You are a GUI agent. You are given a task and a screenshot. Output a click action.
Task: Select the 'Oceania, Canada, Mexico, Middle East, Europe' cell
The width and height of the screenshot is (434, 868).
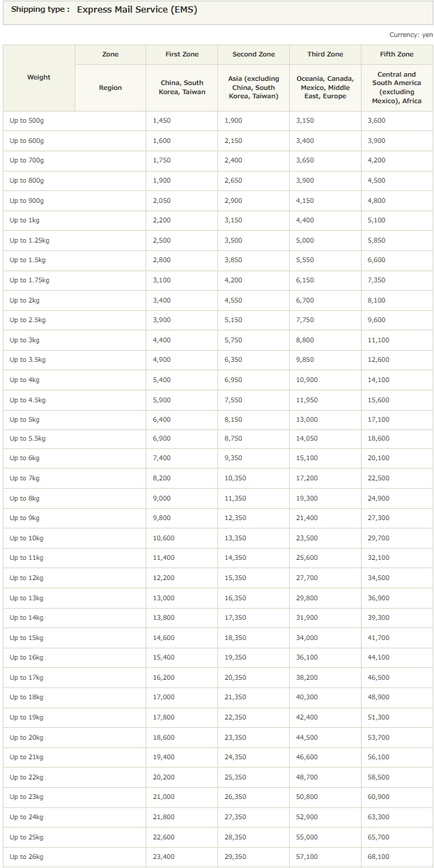point(325,88)
